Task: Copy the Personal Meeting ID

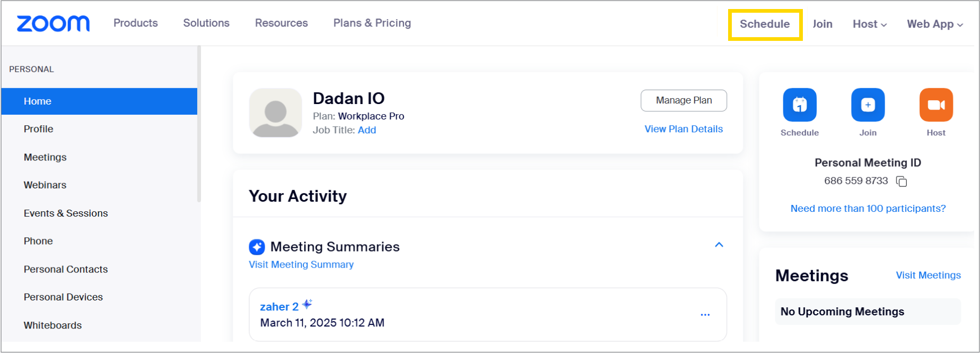Action: (x=902, y=182)
